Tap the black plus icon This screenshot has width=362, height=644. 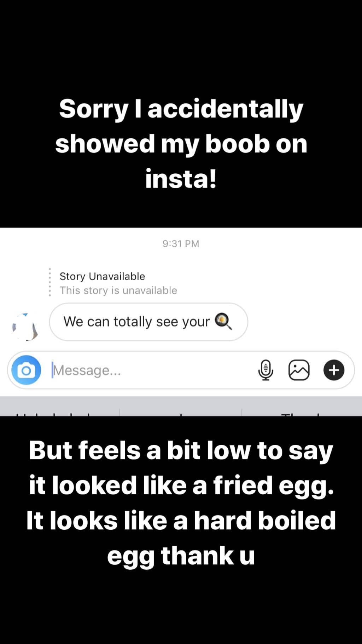[334, 370]
